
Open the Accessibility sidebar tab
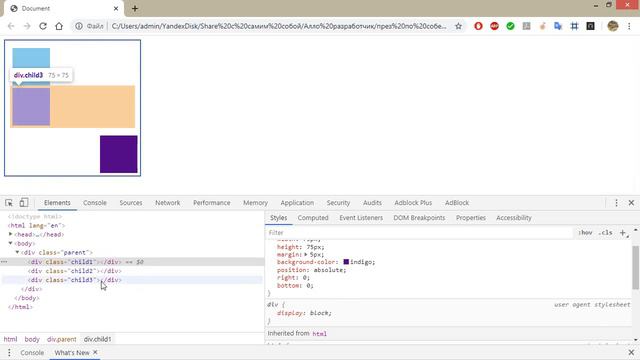514,218
